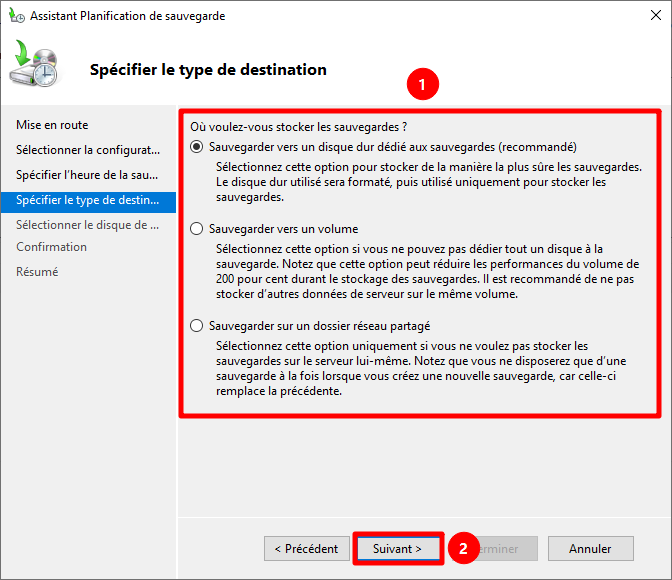Click the backup disk and clock header icon
This screenshot has height=580, width=672.
coord(37,66)
